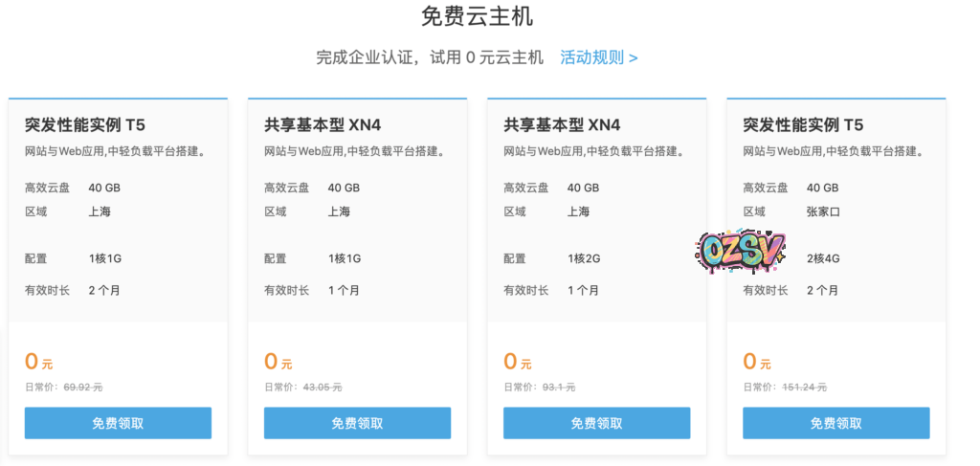Click the 共享基本型 XN4 title with 1核1G config
980x466 pixels.
click(x=323, y=124)
